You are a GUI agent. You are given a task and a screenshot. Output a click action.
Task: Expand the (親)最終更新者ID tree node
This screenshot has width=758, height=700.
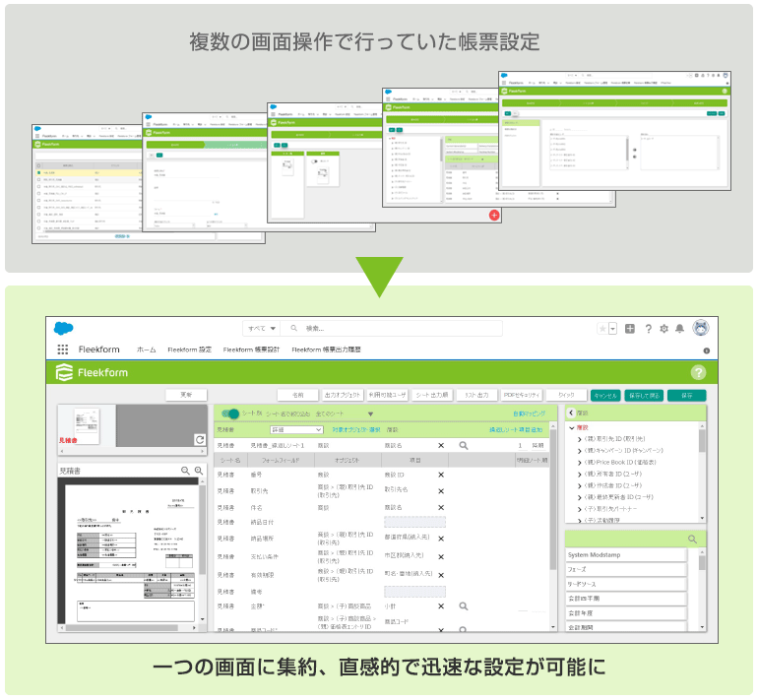click(580, 497)
